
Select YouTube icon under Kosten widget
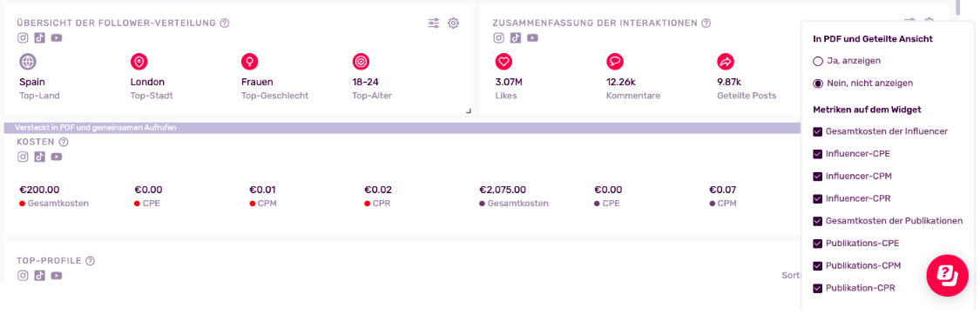coord(57,157)
